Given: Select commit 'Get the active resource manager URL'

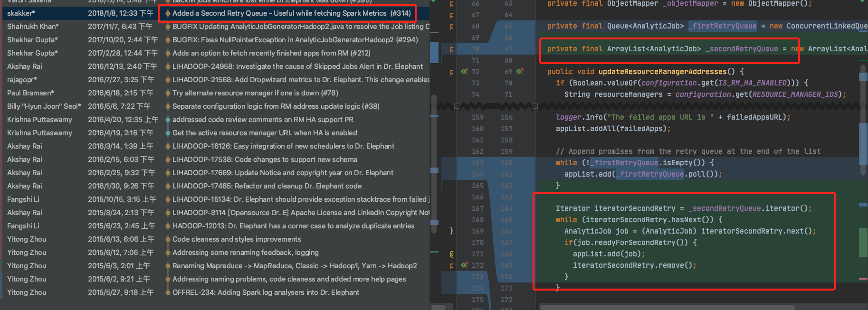Looking at the screenshot, I should point(265,133).
